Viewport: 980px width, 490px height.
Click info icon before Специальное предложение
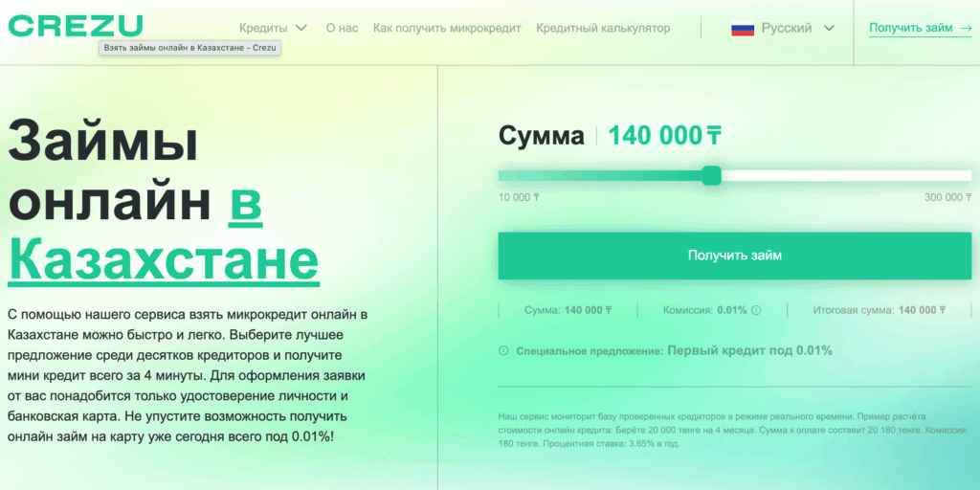coord(503,351)
